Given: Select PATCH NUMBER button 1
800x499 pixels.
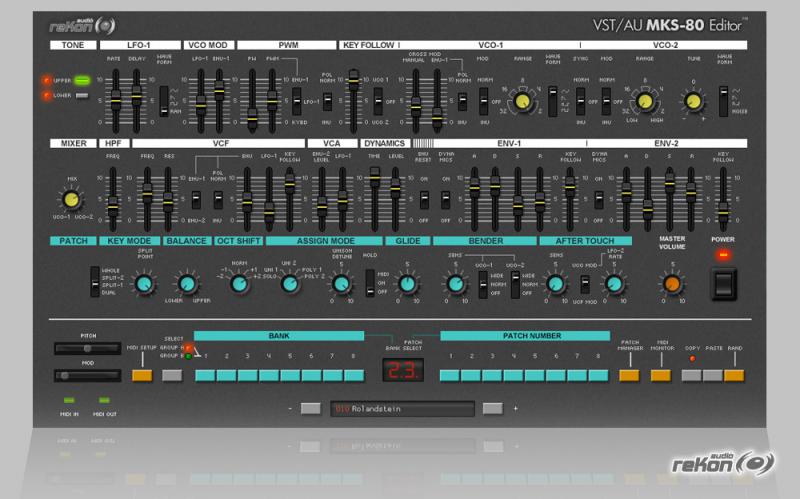Looking at the screenshot, I should click(449, 376).
